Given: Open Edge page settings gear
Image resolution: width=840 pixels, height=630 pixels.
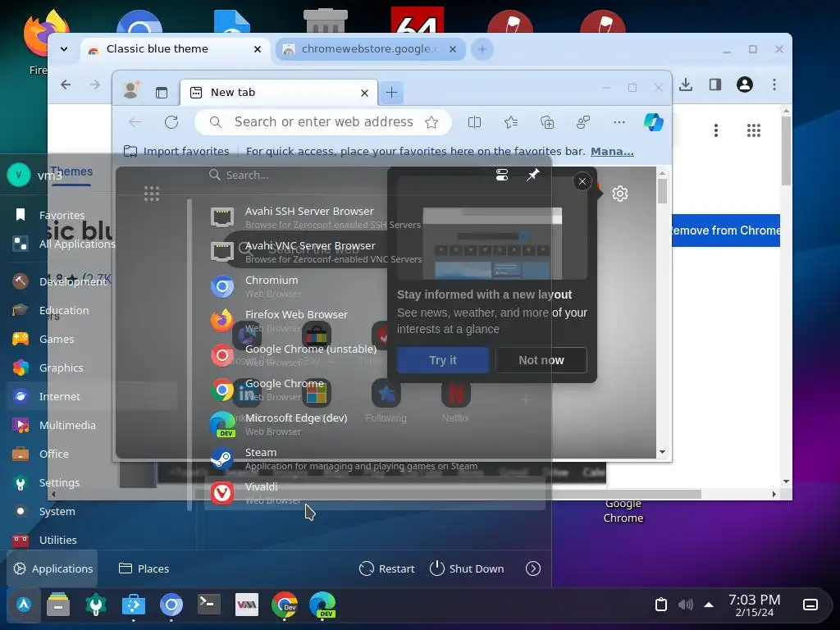Looking at the screenshot, I should pos(620,194).
